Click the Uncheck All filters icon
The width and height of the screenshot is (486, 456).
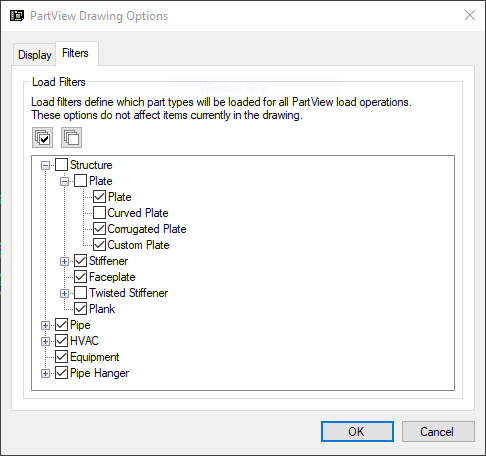pyautogui.click(x=71, y=137)
